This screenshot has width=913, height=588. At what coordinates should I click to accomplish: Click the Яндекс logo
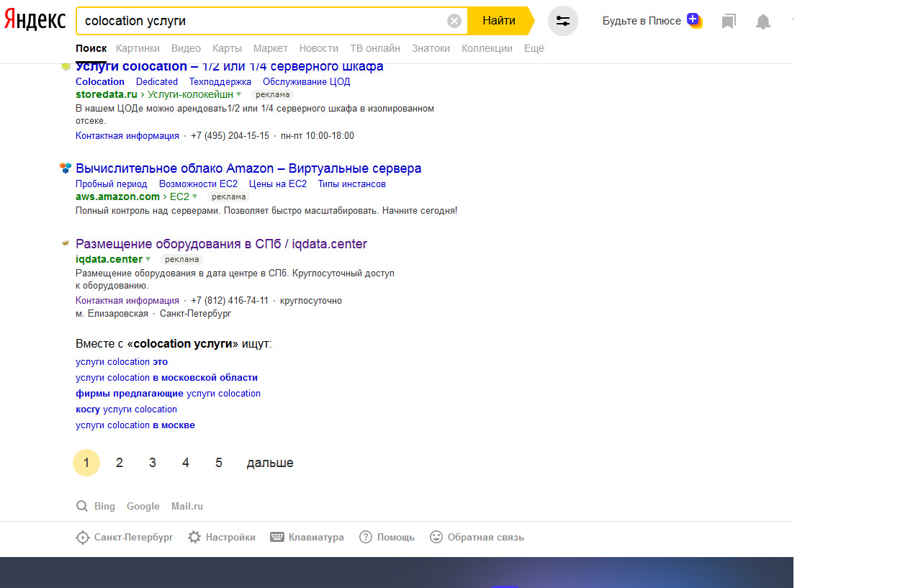(x=35, y=20)
